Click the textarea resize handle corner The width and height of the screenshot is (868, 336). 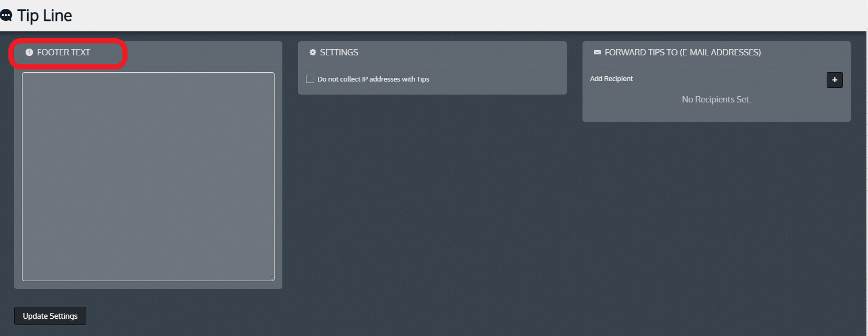271,278
